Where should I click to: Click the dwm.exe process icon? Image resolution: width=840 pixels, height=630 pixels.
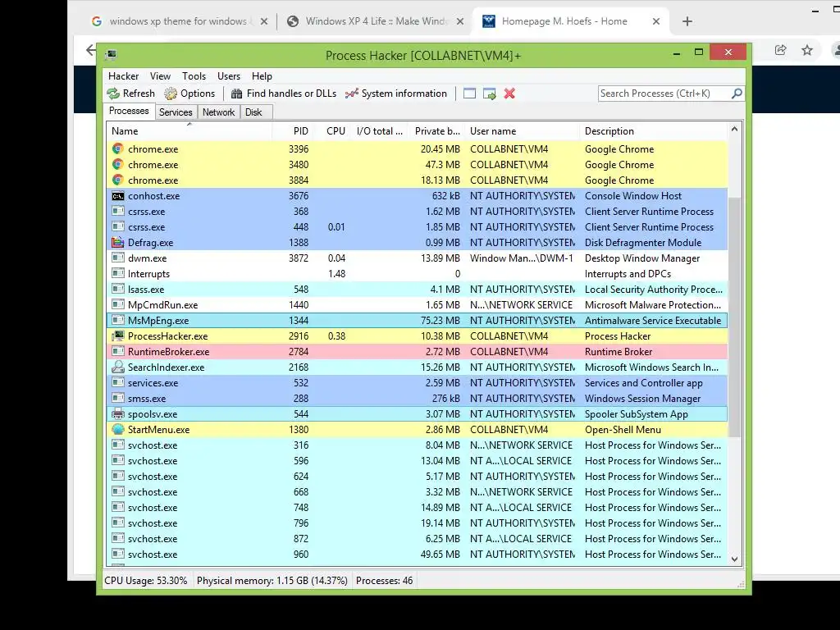tap(118, 258)
